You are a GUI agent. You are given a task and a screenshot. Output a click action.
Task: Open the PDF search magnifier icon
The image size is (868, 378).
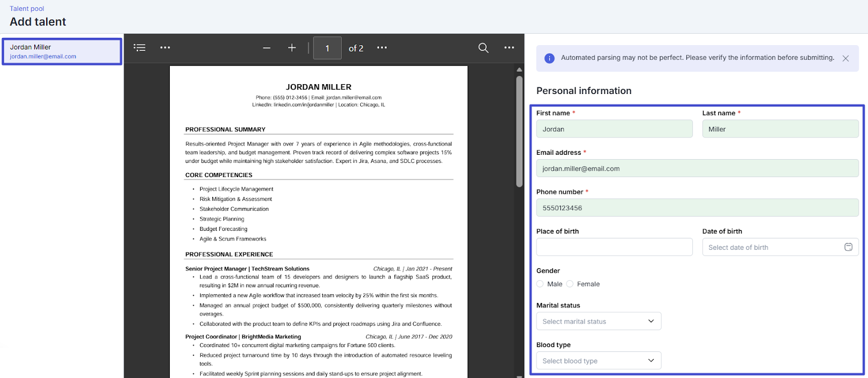coord(483,48)
